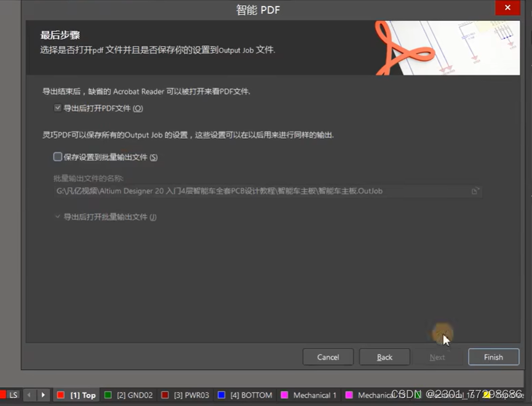Click the Finish button
The height and width of the screenshot is (406, 532).
click(493, 357)
